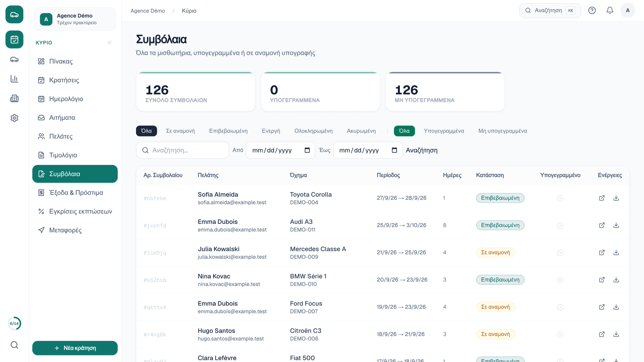Image resolution: width=644 pixels, height=362 pixels.
Task: Open the vehicles car icon in rail
Action: [x=14, y=59]
